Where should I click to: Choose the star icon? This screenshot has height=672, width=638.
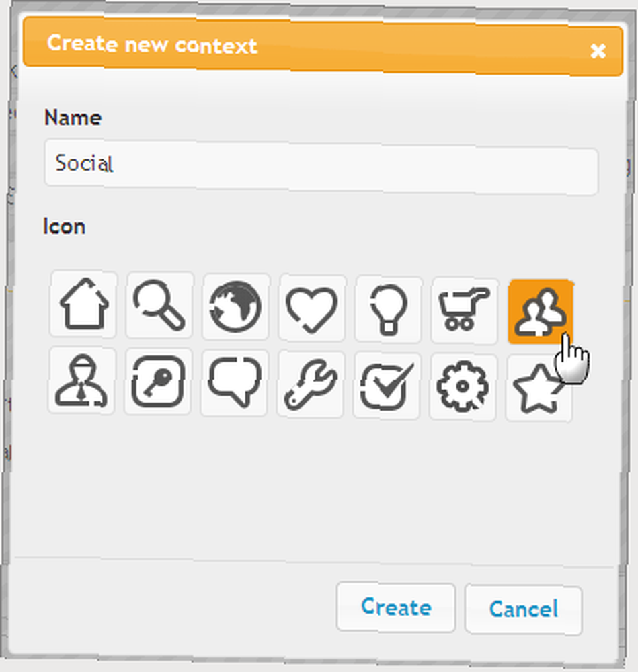coord(539,388)
